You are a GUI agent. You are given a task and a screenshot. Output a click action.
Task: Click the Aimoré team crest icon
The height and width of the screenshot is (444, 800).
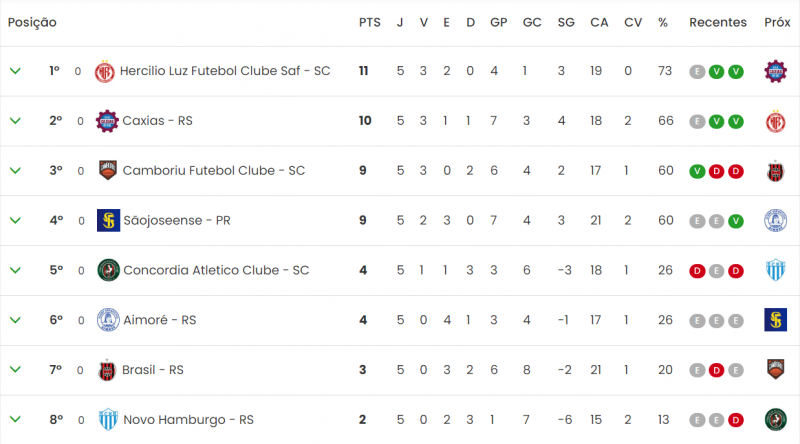tap(108, 320)
